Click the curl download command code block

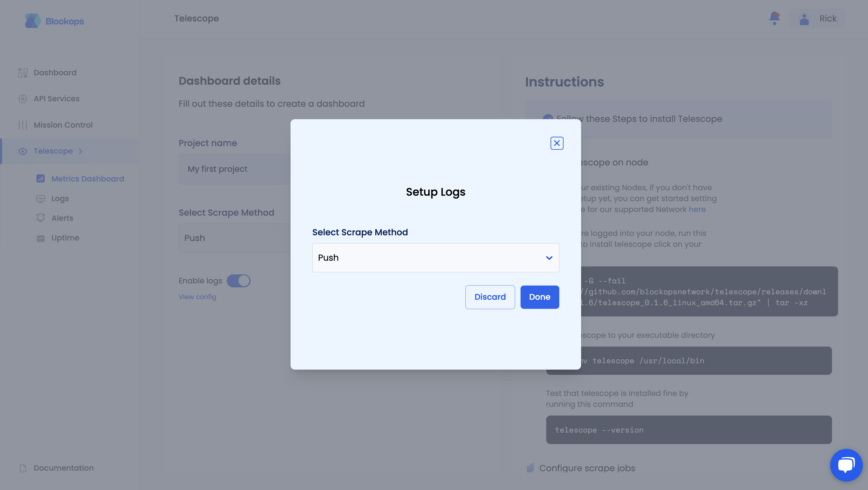click(x=709, y=291)
